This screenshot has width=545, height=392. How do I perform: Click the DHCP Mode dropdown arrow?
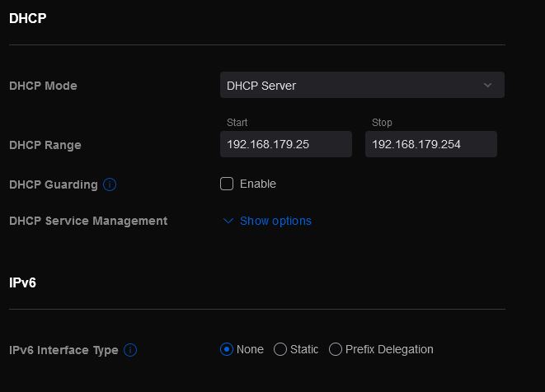487,85
